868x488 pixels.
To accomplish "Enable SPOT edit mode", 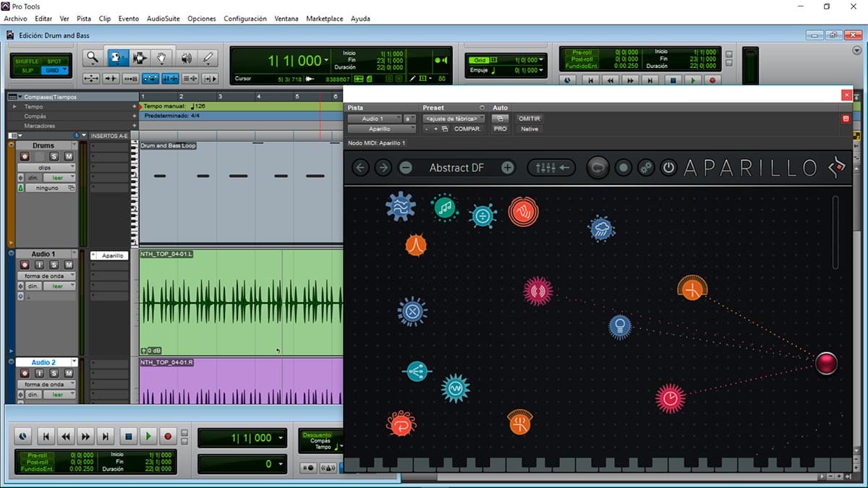I will point(54,61).
